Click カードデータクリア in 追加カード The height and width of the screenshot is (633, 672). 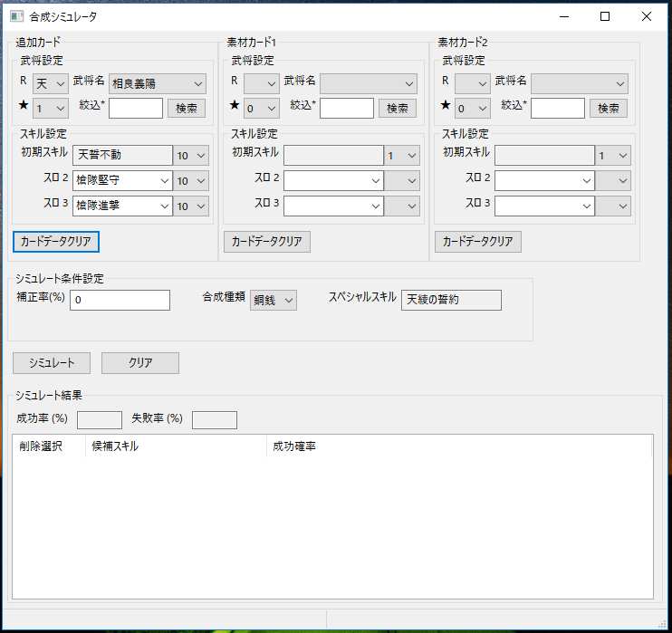pos(56,242)
